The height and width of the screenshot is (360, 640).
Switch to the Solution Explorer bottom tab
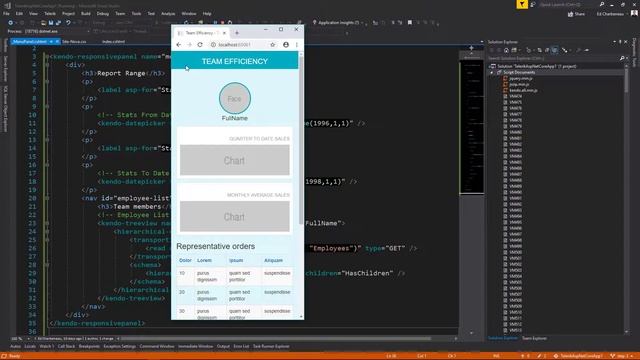click(503, 338)
